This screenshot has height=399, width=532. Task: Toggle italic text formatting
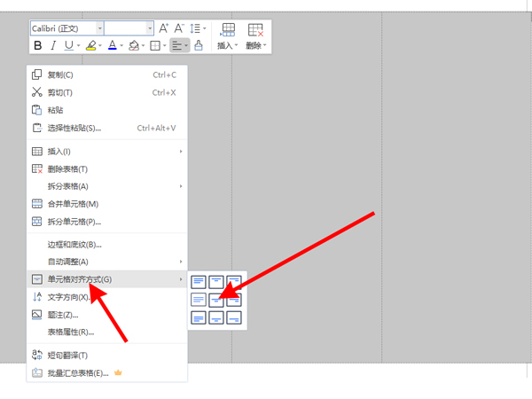[53, 45]
